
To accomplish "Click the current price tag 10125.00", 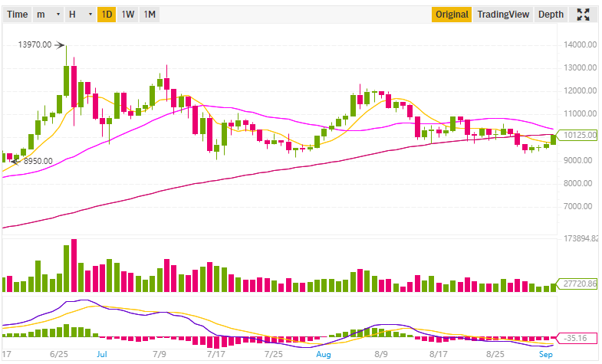I will tap(578, 136).
